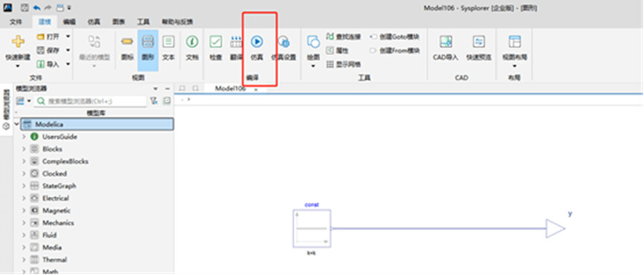Expand the Magnetic node
The height and width of the screenshot is (275, 644).
pos(24,210)
